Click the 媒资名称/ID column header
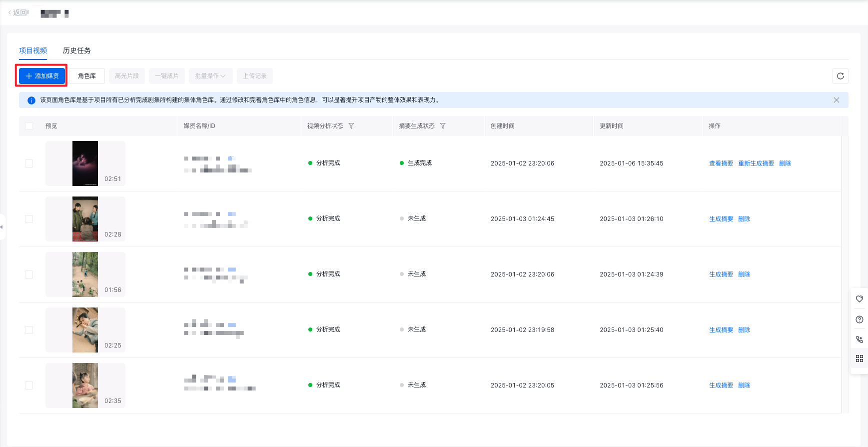The image size is (868, 447). pos(199,126)
